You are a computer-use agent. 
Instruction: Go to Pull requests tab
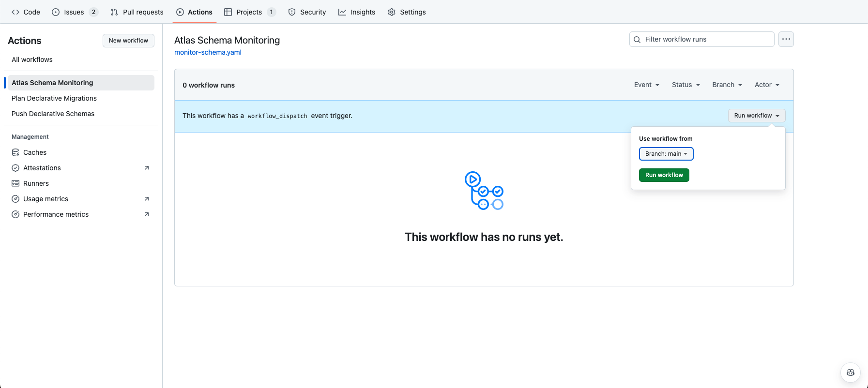(x=137, y=12)
